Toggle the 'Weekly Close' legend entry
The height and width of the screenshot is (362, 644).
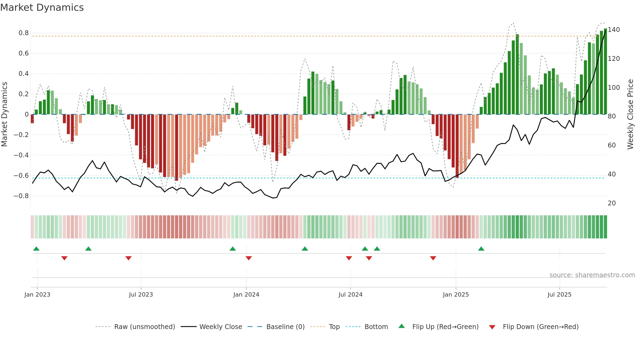point(211,327)
